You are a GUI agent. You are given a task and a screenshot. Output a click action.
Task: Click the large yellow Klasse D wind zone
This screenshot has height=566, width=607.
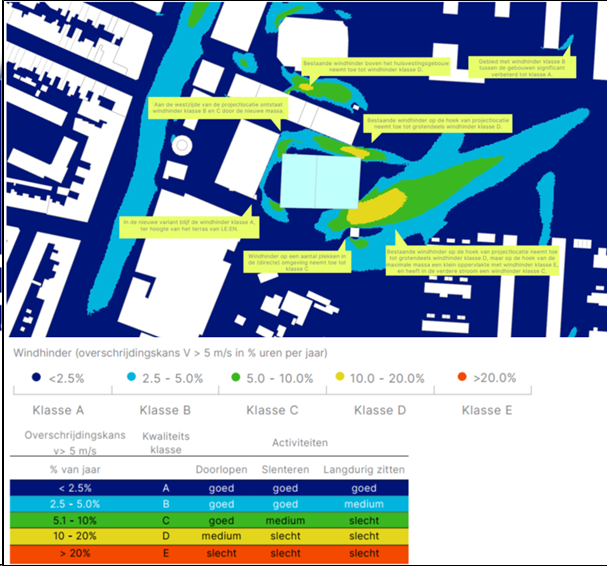[376, 207]
